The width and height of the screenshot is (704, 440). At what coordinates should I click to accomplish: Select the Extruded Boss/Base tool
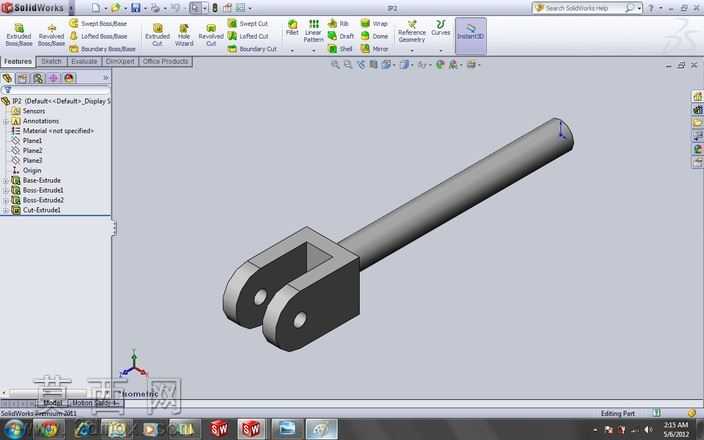pyautogui.click(x=18, y=35)
